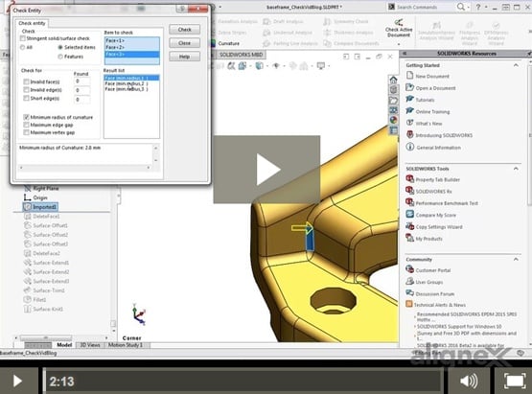
Task: Enable Maximum edge gap checkbox
Action: pyautogui.click(x=26, y=125)
